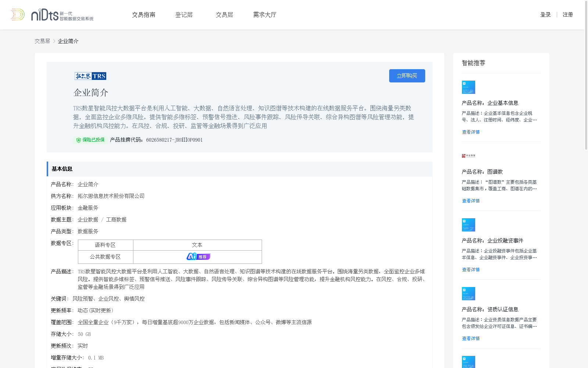588x368 pixels.
Task: Open the 交易指南 menu
Action: click(144, 15)
